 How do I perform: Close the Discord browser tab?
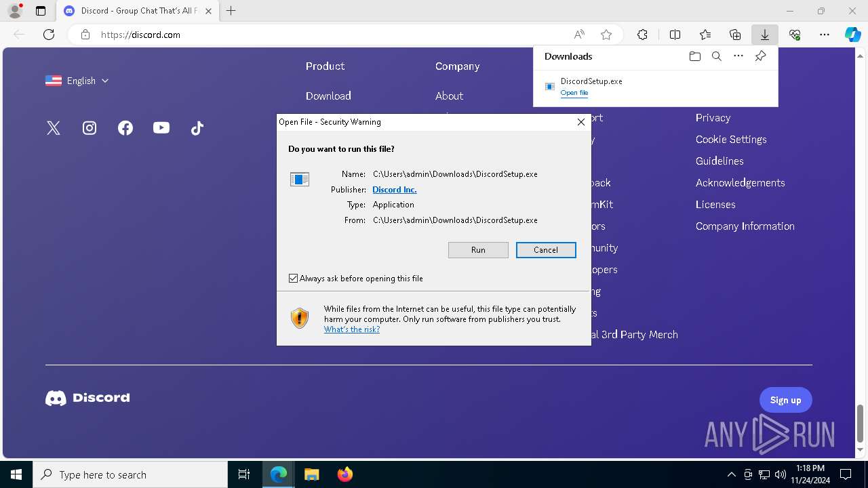(x=208, y=11)
